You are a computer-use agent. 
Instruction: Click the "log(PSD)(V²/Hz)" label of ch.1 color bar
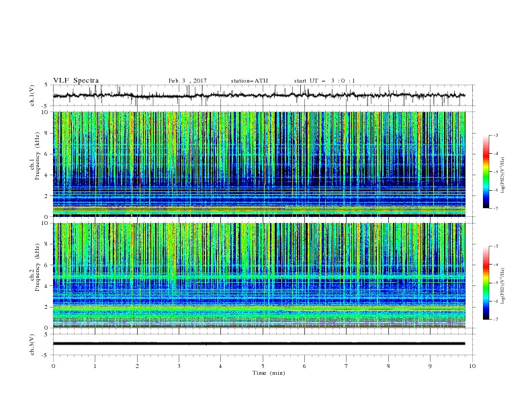click(x=503, y=175)
